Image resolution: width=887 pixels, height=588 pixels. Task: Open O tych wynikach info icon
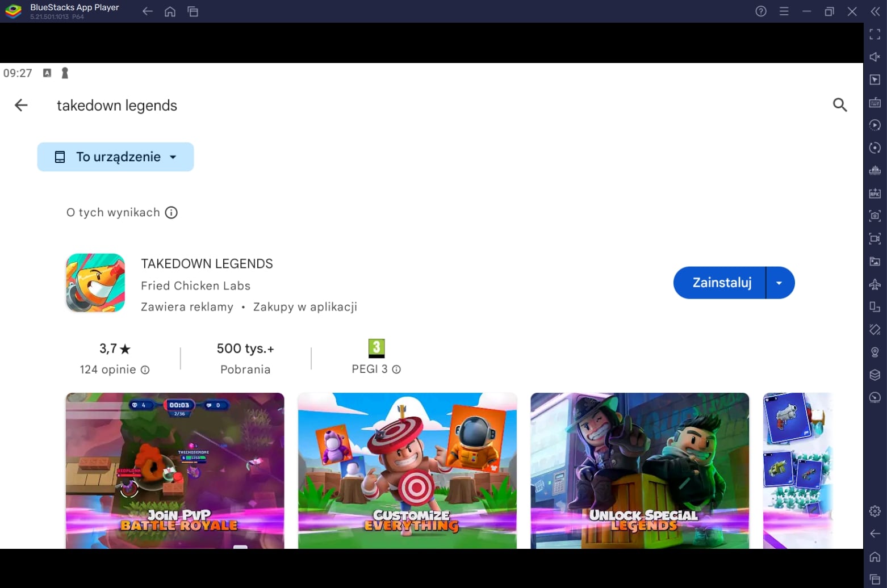[x=171, y=212]
